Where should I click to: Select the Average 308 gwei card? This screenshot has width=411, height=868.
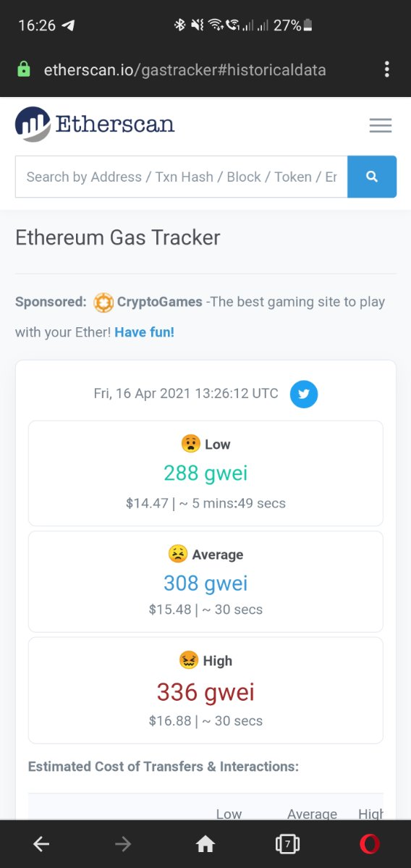205,581
